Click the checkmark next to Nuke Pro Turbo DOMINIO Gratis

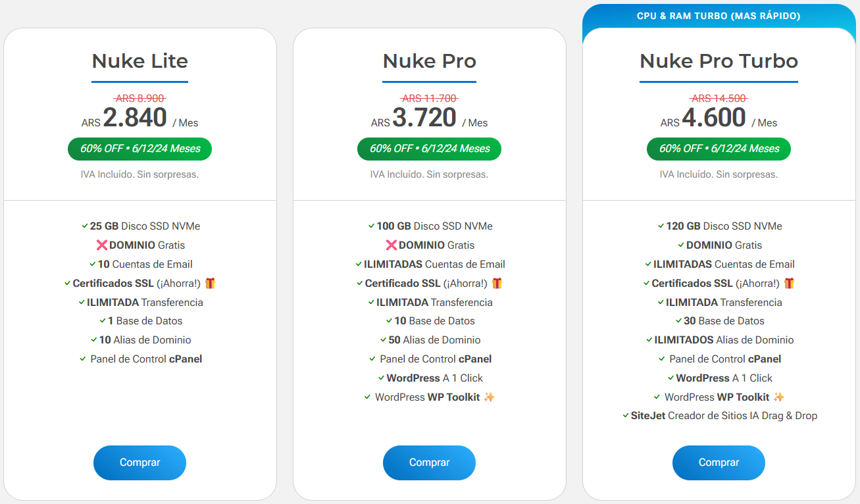[681, 245]
